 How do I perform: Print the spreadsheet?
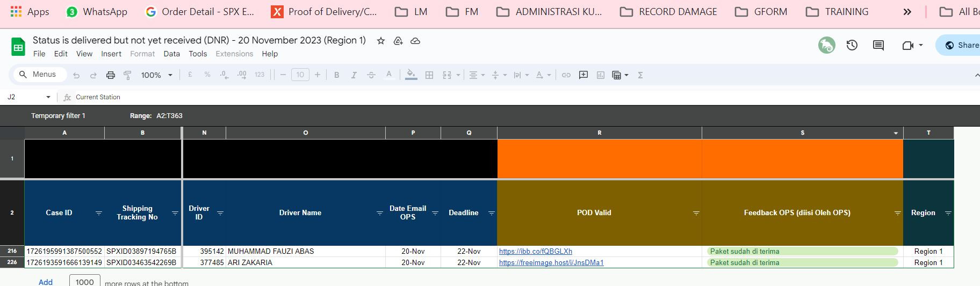pos(111,75)
